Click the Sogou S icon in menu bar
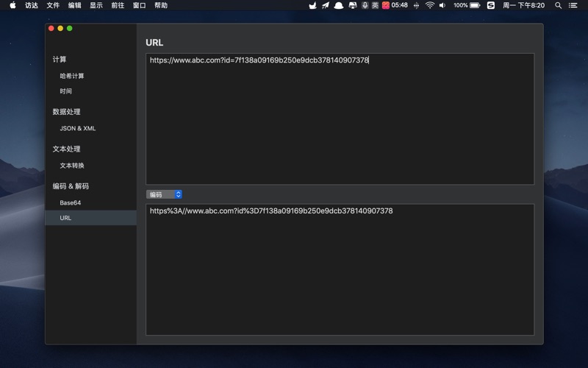This screenshot has width=588, height=368. [x=491, y=5]
